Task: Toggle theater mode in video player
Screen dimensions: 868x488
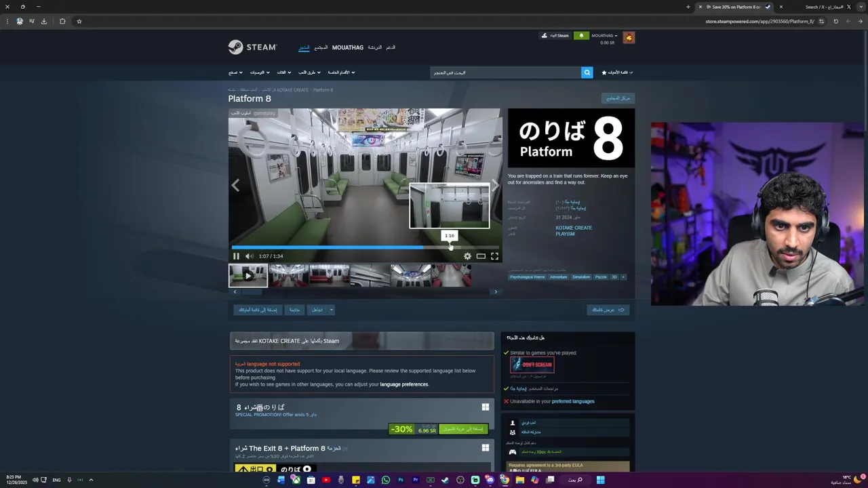Action: pyautogui.click(x=481, y=256)
